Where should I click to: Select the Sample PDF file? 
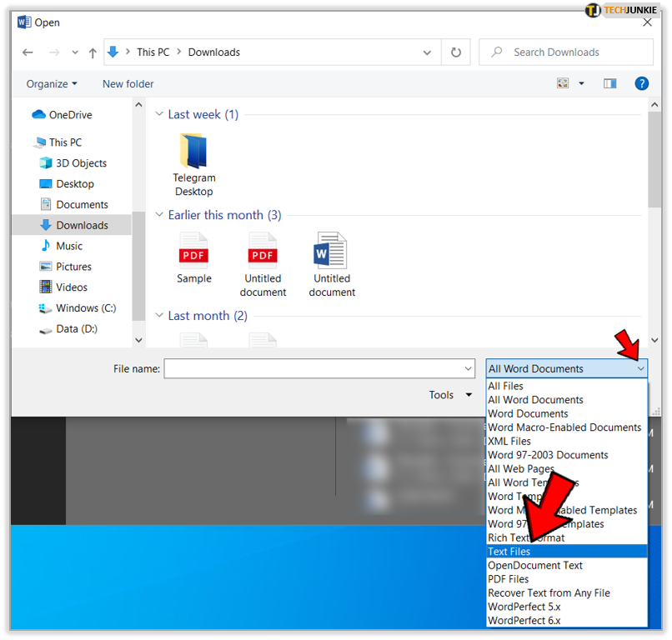click(x=194, y=259)
